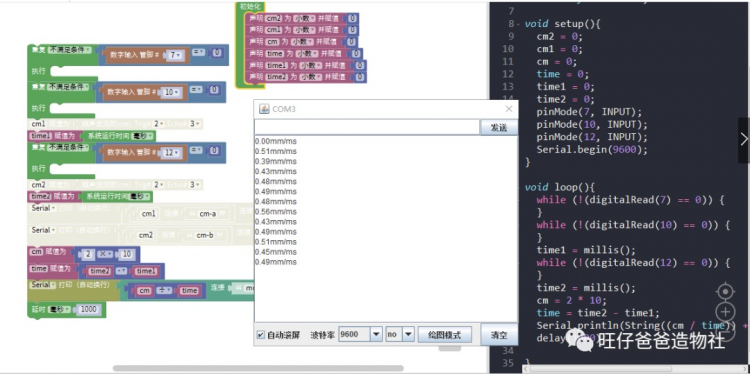This screenshot has width=750, height=374.
Task: Click code line 'time2 = millis();'
Action: pos(586,288)
